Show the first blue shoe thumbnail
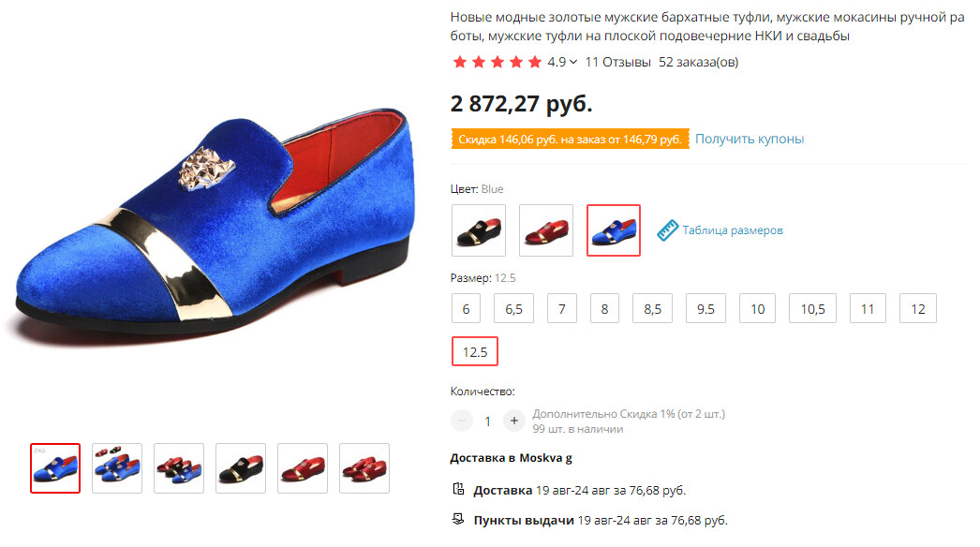Viewport: 980px width, 547px height. (55, 468)
